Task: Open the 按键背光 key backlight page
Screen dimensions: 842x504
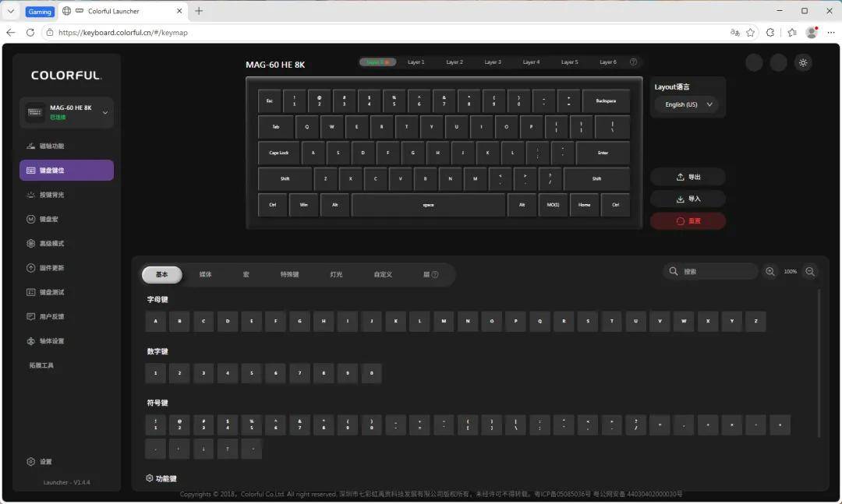Action: click(x=66, y=195)
